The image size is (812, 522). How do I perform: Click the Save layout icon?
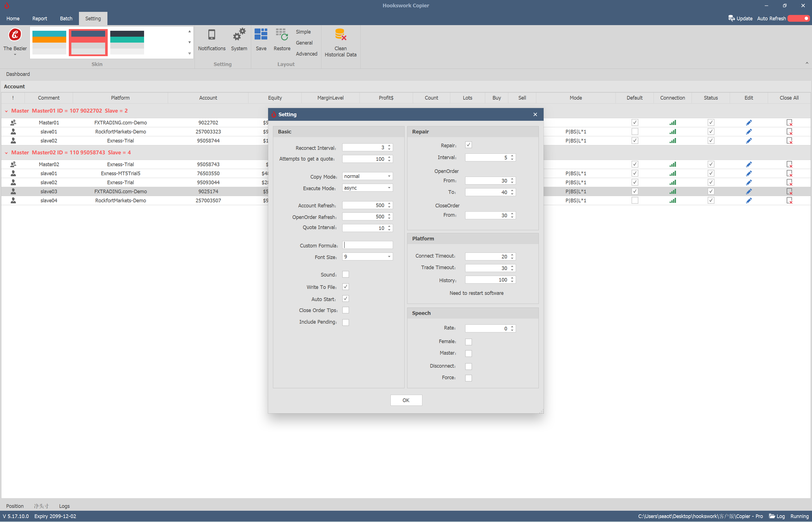tap(261, 35)
